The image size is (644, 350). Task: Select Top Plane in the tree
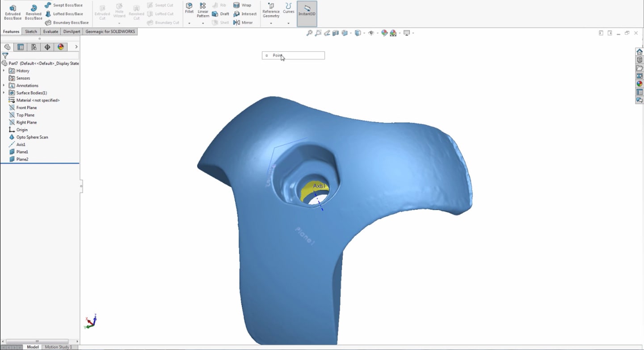[x=21, y=115]
